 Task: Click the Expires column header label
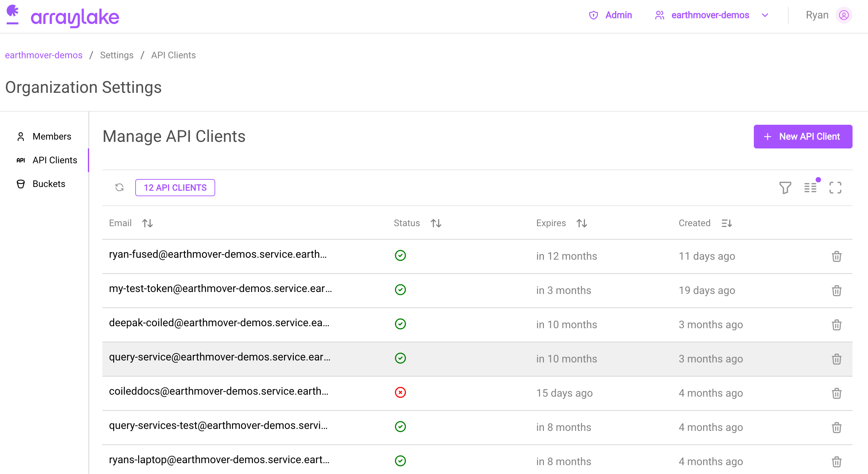[x=551, y=223]
